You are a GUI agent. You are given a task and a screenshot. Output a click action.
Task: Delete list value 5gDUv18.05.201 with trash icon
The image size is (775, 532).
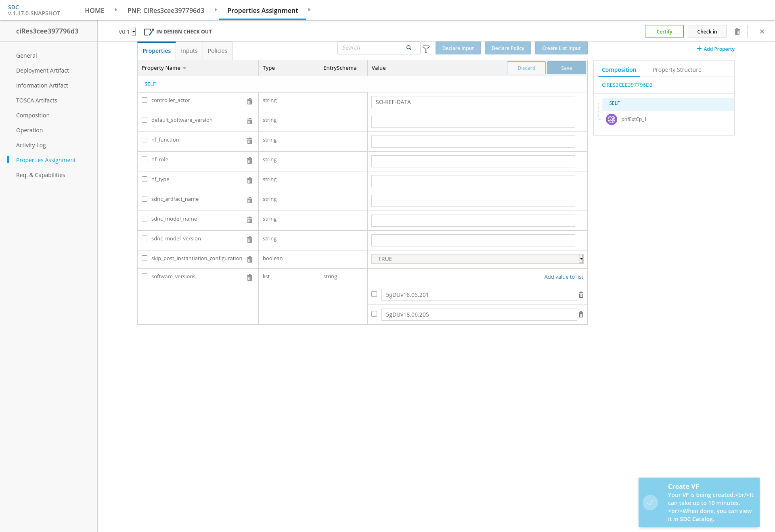[x=581, y=295]
